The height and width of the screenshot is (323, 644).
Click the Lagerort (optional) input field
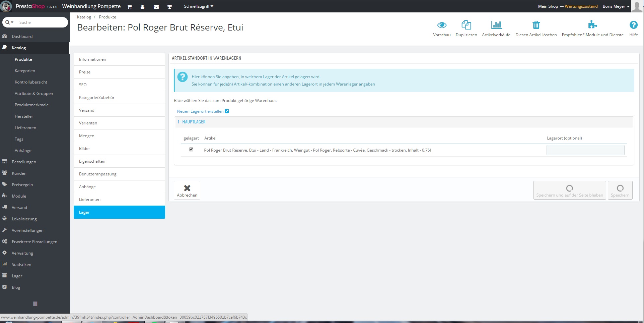click(585, 150)
